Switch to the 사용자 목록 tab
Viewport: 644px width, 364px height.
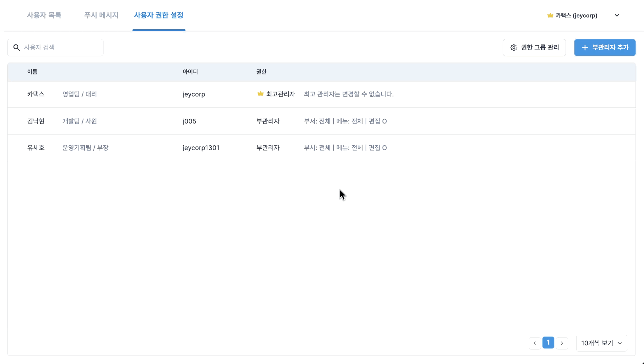click(x=44, y=15)
